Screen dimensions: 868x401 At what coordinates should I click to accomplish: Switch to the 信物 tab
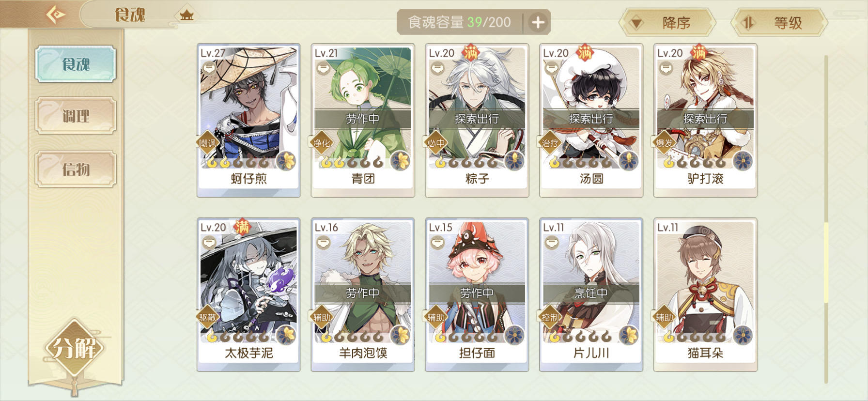tap(76, 169)
